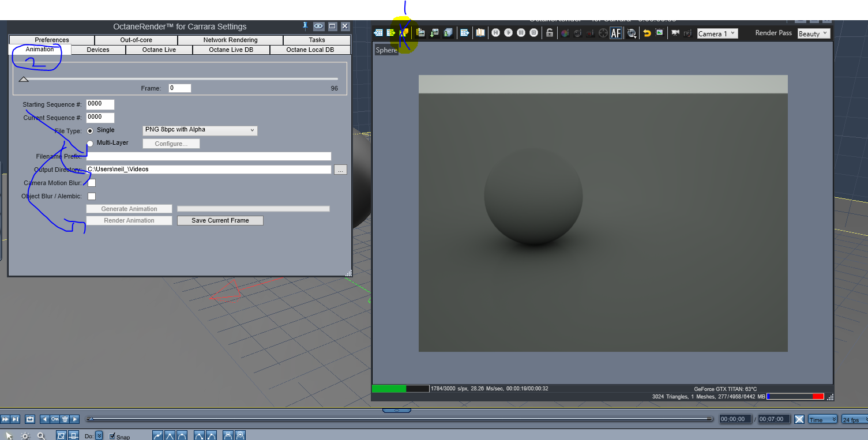
Task: Open the PNG 8bpc with Alpha file type dropdown
Action: click(200, 130)
